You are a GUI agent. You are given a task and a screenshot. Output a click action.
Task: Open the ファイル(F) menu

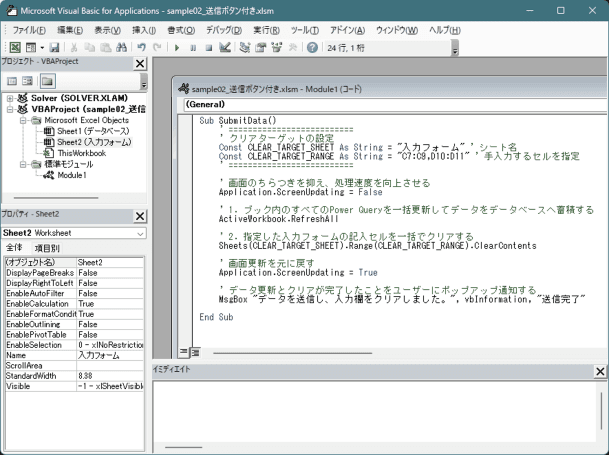coord(29,30)
